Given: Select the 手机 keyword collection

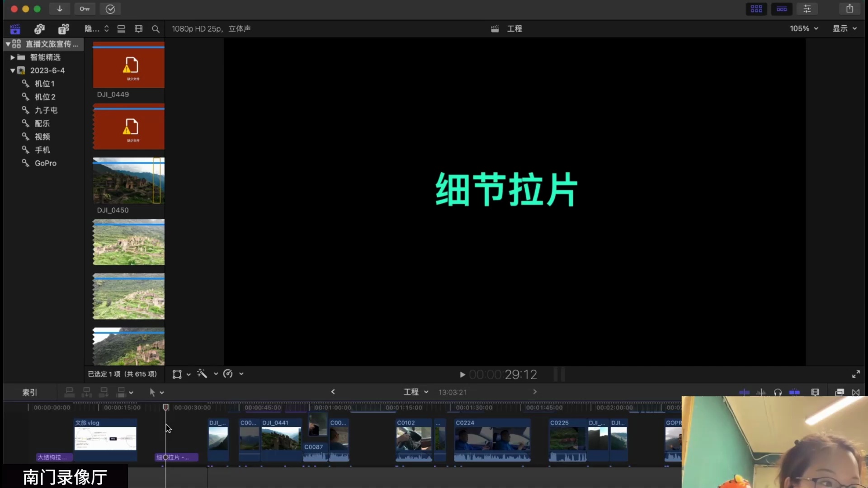Looking at the screenshot, I should (42, 150).
